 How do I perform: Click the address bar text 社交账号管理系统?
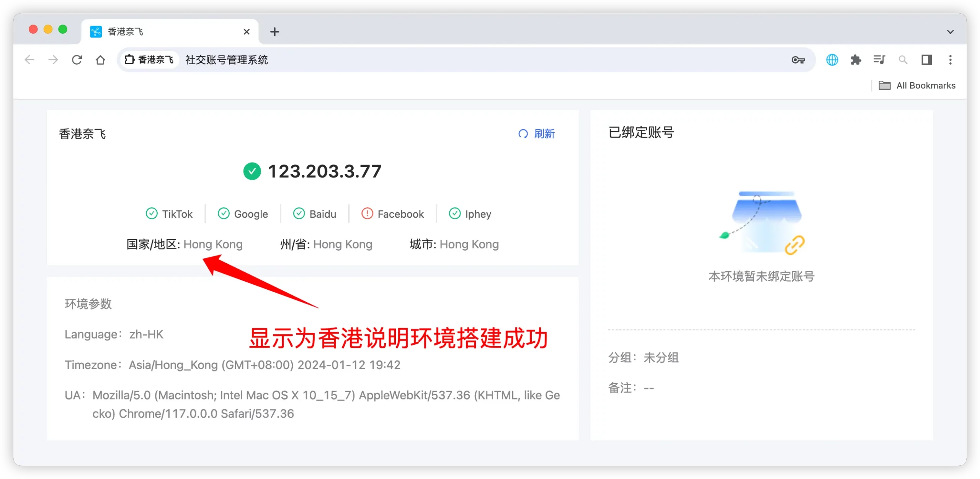coord(227,60)
